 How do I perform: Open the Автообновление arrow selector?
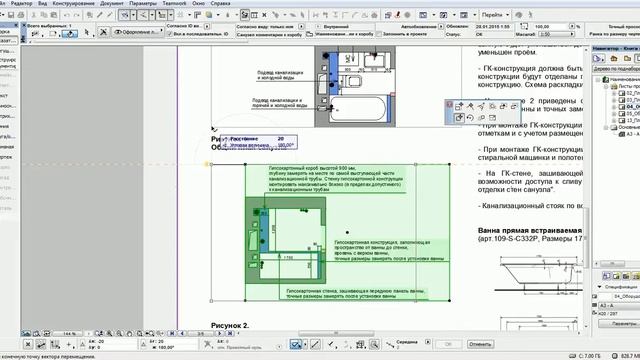click(x=441, y=26)
